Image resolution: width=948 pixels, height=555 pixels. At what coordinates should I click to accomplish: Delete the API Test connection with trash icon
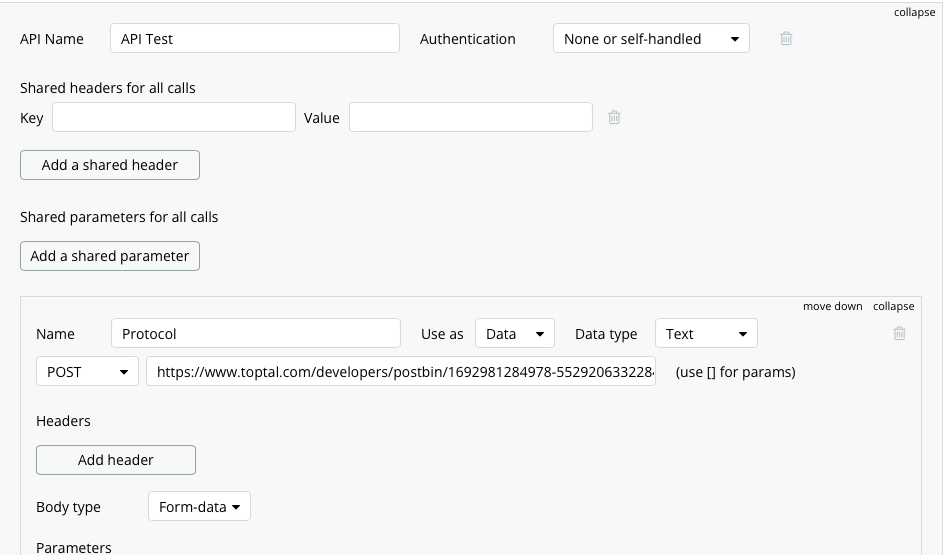786,39
